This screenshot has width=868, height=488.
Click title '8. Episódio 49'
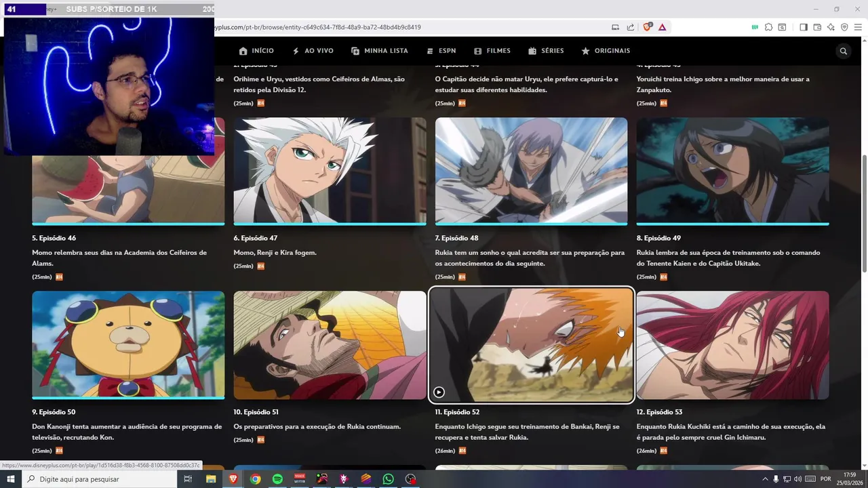658,239
